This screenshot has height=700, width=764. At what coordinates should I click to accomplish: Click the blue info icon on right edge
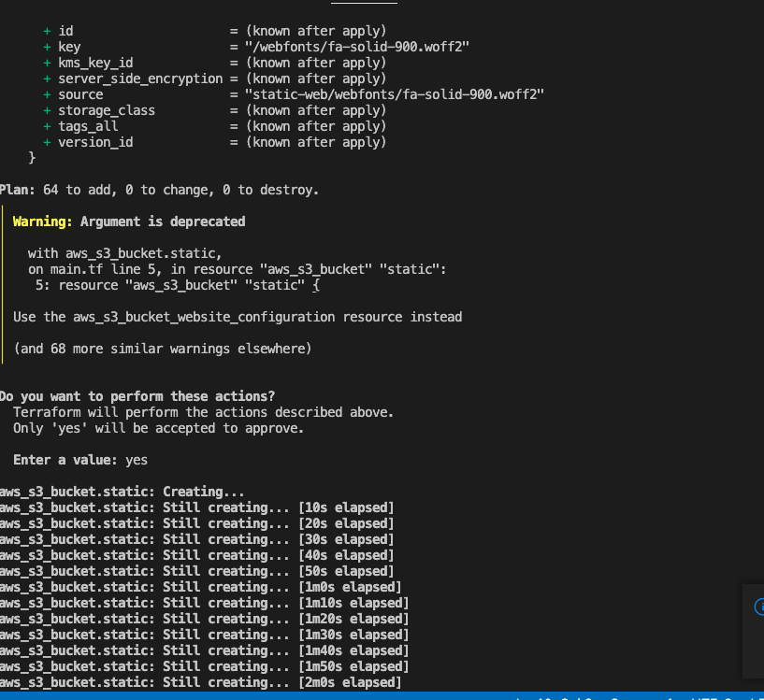point(758,607)
